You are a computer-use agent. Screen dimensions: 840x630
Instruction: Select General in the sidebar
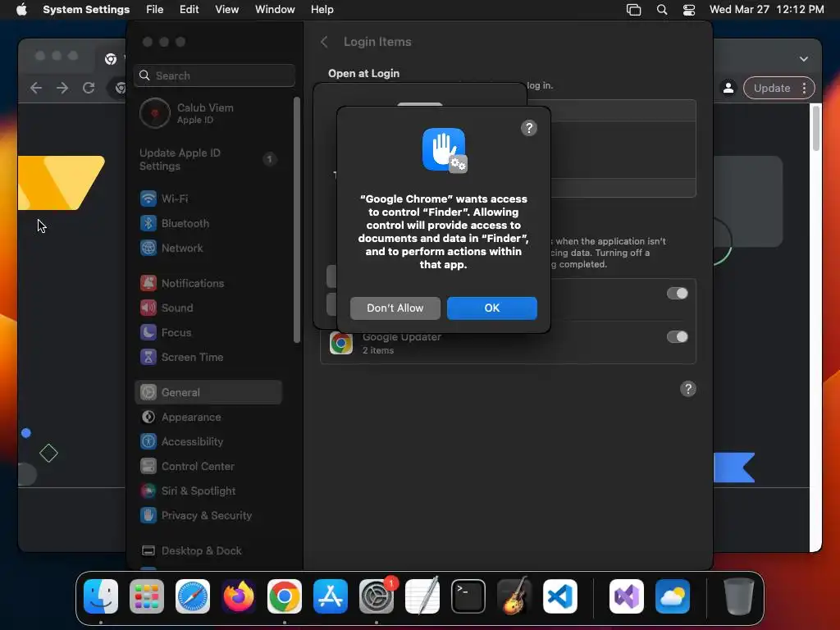[x=209, y=392]
